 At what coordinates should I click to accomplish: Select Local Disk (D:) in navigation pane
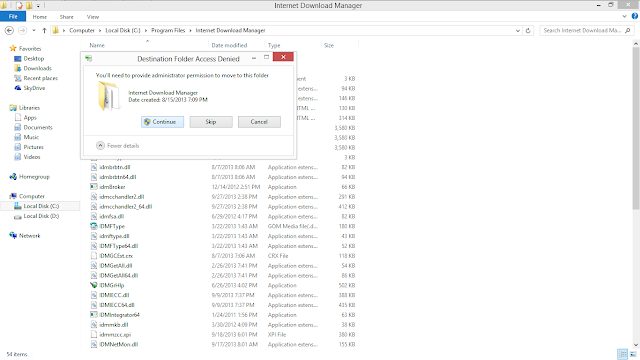(x=41, y=216)
